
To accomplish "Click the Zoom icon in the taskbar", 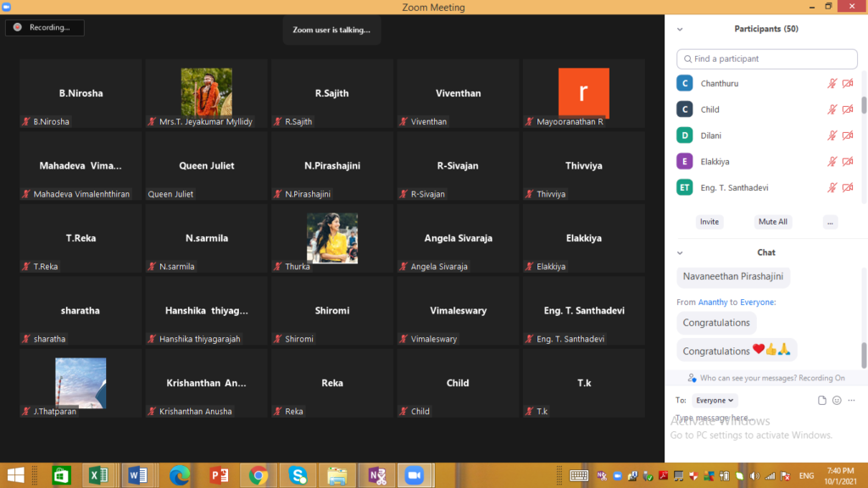I will [x=414, y=475].
